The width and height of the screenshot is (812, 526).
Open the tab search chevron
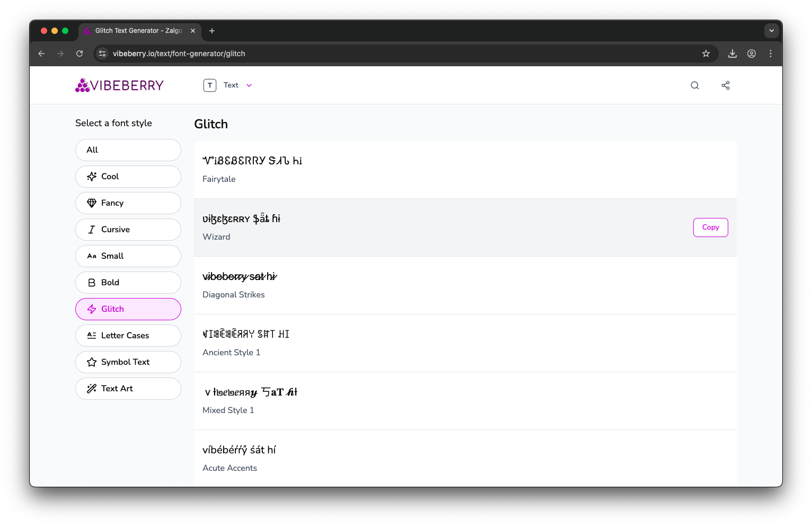(x=772, y=30)
